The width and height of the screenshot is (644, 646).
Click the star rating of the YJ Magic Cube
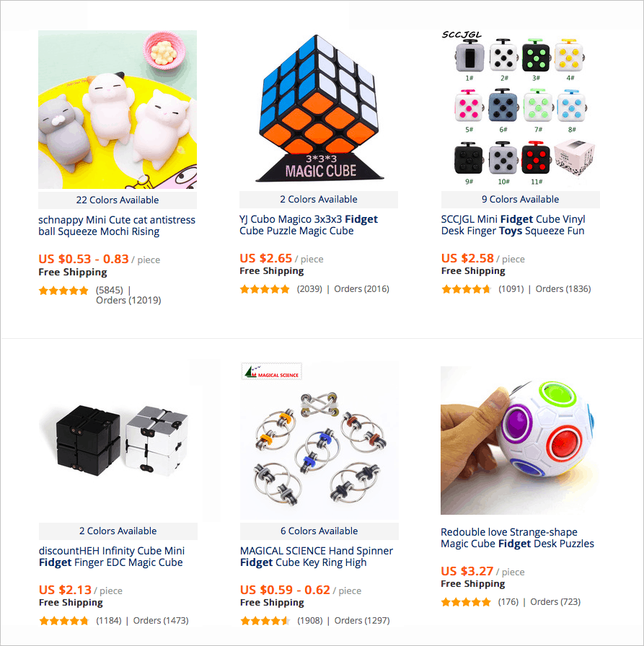point(265,289)
